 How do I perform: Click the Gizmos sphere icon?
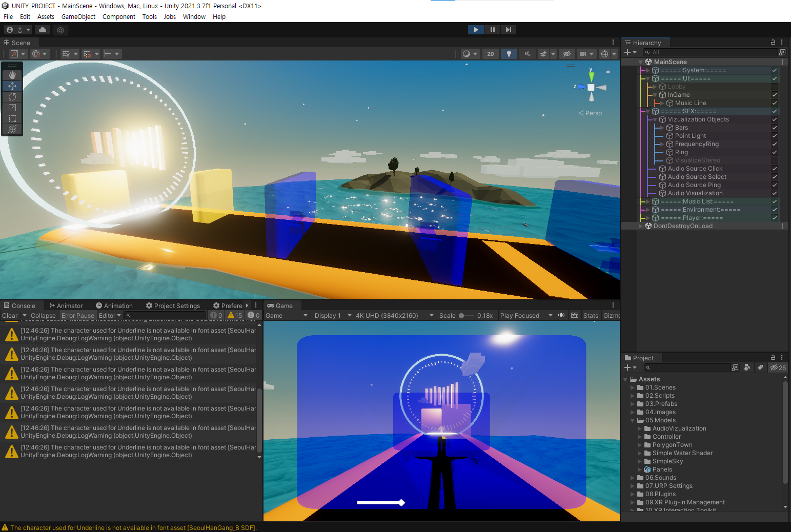pos(604,54)
